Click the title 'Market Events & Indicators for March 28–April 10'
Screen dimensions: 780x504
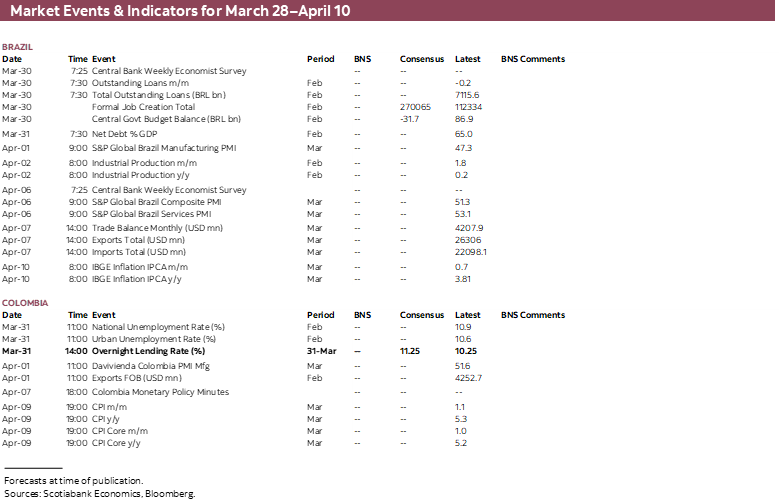click(180, 10)
